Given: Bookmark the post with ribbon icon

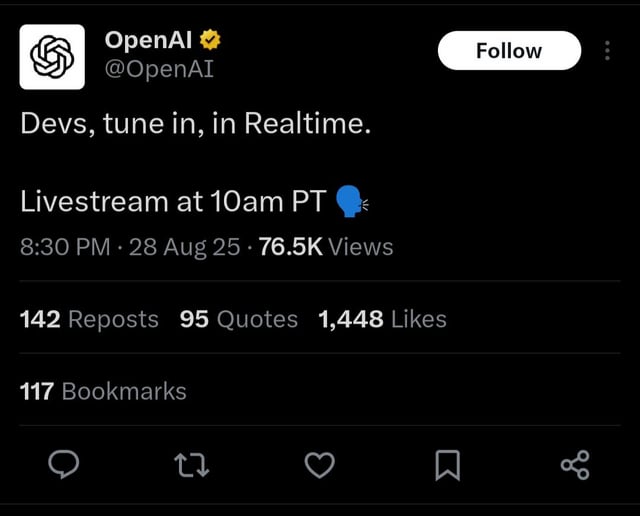Looking at the screenshot, I should click(x=448, y=465).
